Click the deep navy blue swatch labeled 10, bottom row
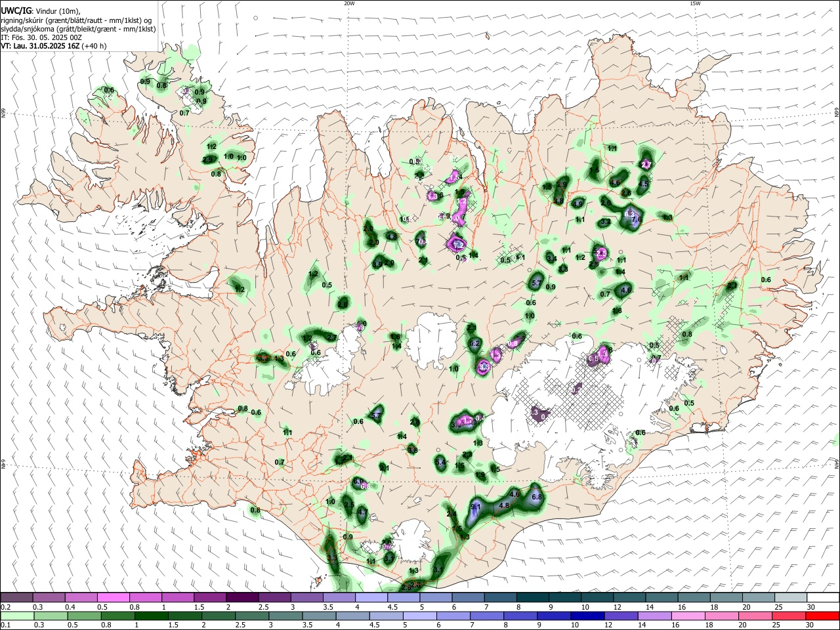This screenshot has width=840, height=630. [586, 616]
